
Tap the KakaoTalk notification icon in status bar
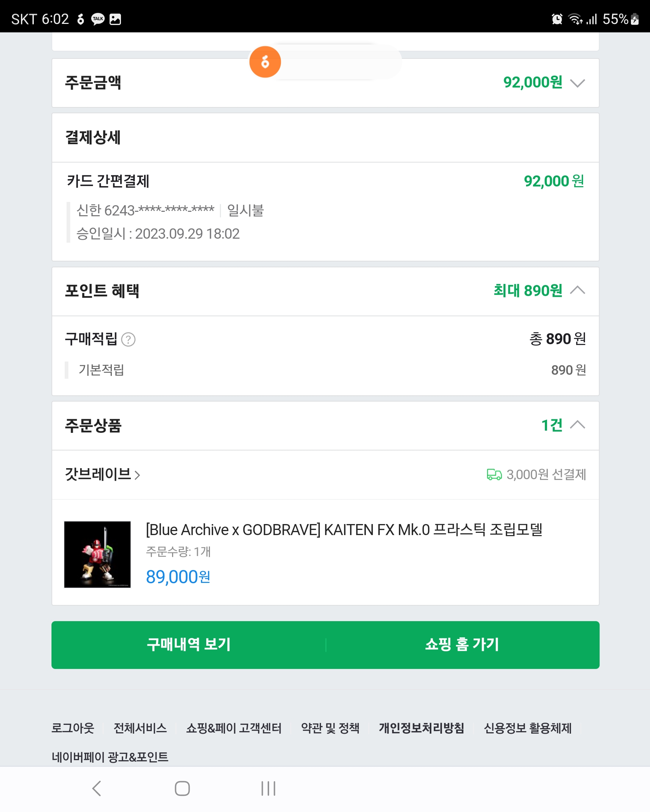tap(98, 19)
